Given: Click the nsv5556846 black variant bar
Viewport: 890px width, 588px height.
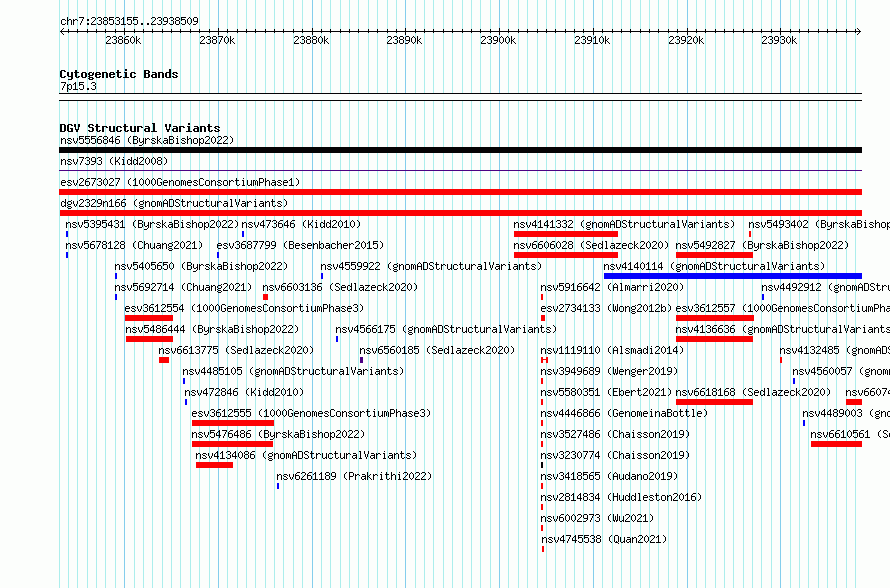Looking at the screenshot, I should 460,150.
